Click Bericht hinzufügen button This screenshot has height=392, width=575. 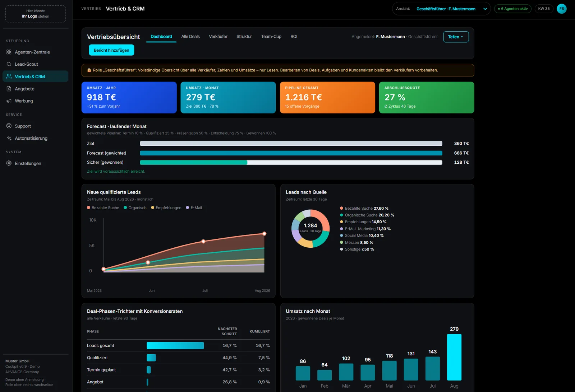click(x=111, y=50)
